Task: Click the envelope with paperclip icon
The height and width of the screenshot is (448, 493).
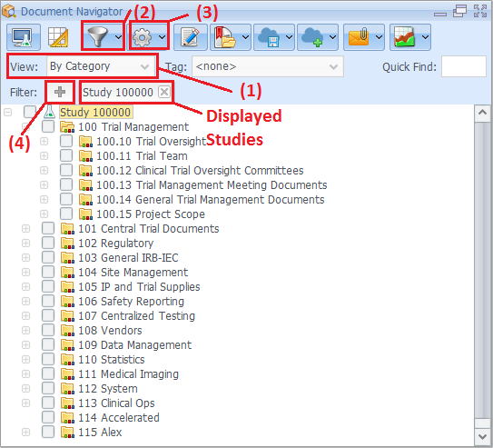Action: click(364, 37)
